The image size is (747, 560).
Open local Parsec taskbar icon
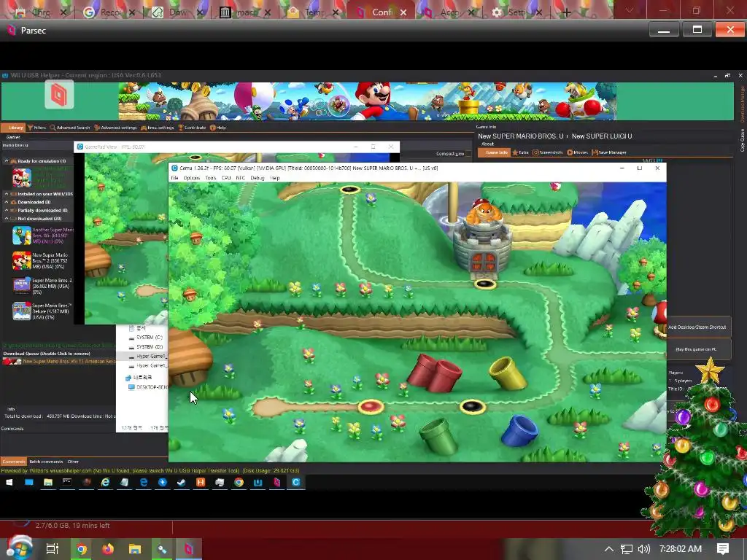tap(189, 549)
